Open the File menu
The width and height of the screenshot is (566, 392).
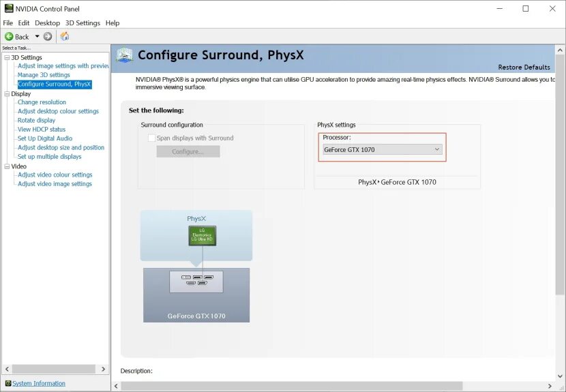[8, 22]
